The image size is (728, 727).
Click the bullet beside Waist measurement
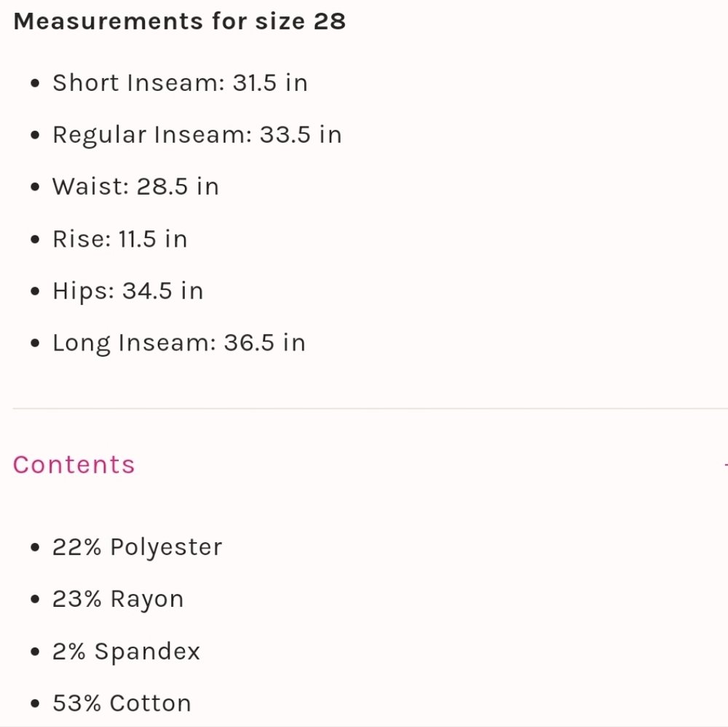(x=35, y=187)
